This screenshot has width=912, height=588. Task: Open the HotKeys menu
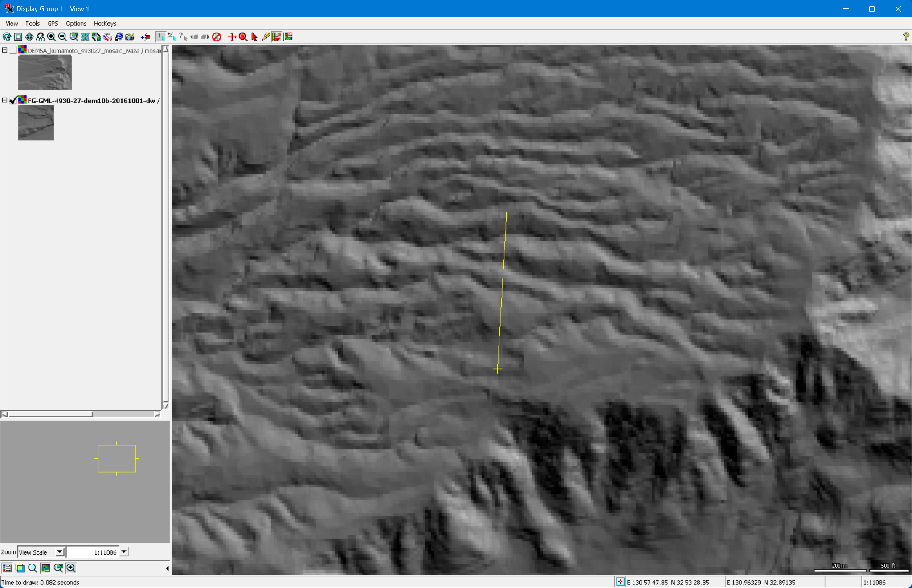coord(105,24)
